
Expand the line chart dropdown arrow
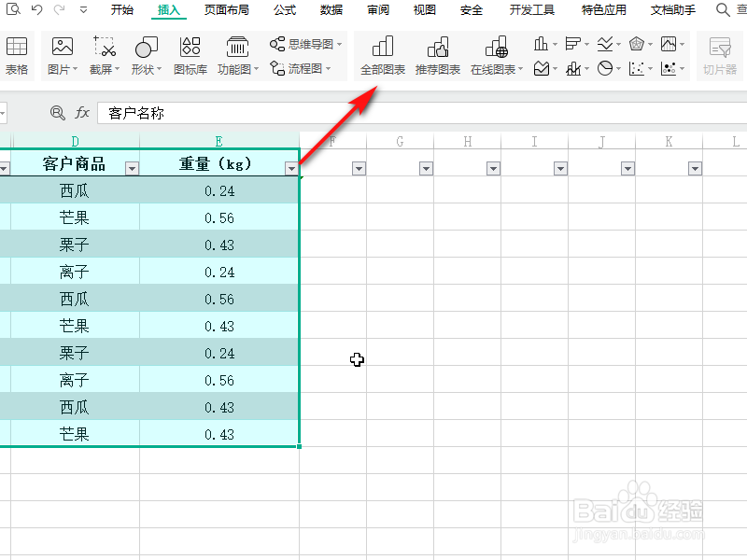point(616,43)
